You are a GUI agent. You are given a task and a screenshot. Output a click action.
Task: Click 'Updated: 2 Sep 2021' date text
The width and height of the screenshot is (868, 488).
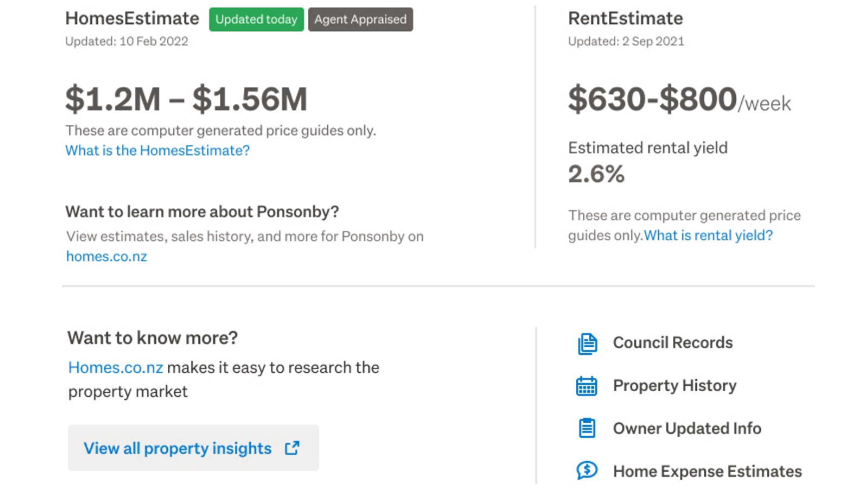[x=626, y=41]
